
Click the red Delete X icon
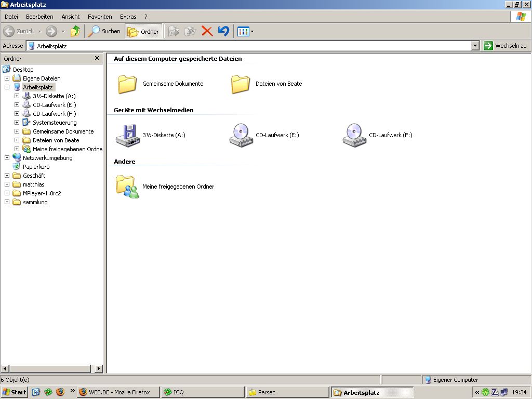[x=207, y=31]
